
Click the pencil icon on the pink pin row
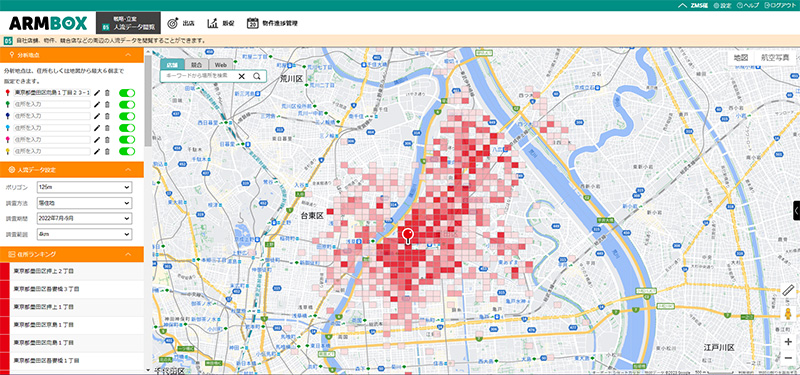96,140
